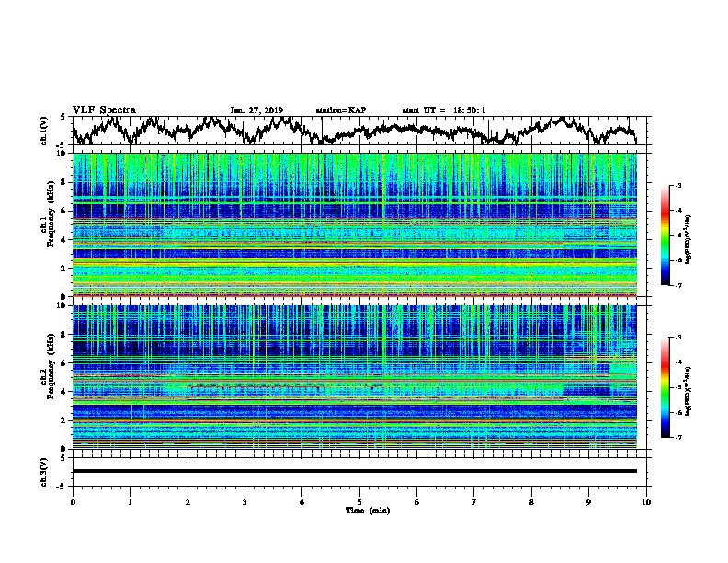728x563 pixels.
Task: Click the lower colorbar's log(PSD) label
Action: [688, 391]
